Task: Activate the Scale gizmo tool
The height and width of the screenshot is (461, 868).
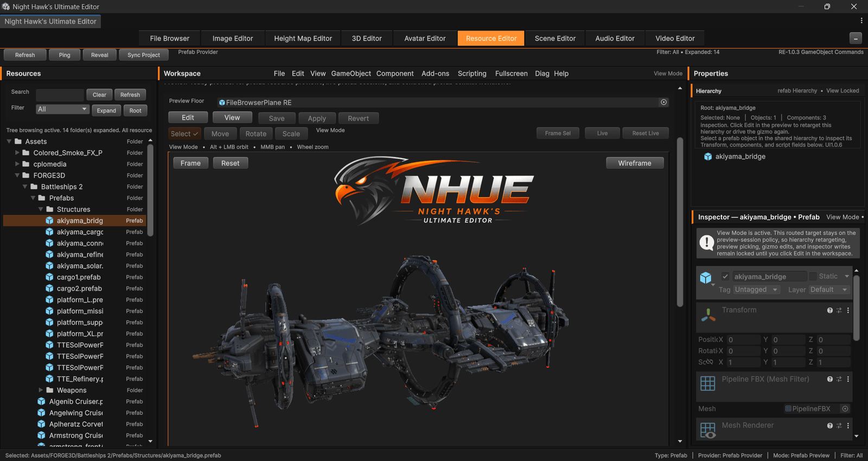Action: pos(291,133)
